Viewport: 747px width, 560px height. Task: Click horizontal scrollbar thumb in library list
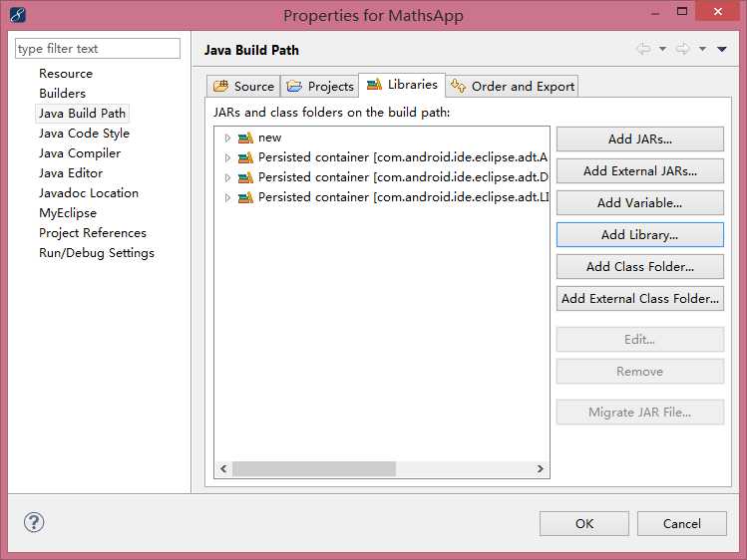tap(314, 468)
